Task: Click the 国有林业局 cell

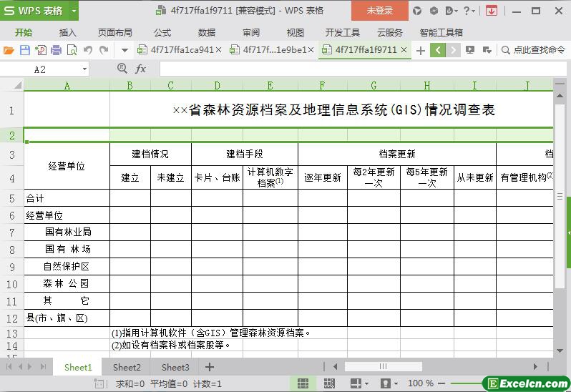Action: tap(67, 232)
